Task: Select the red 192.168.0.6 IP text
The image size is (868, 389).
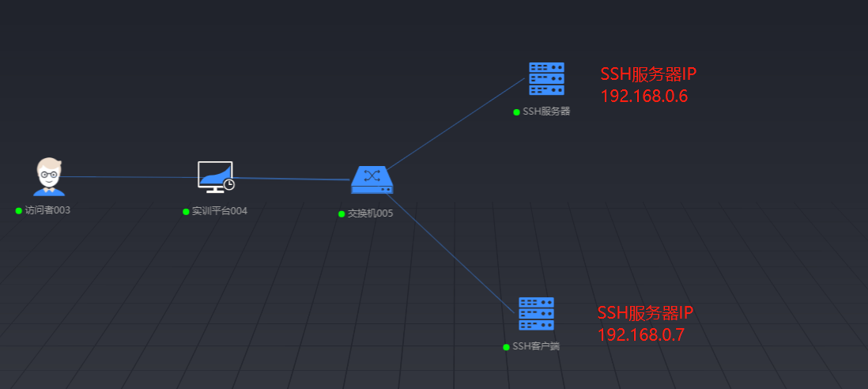Action: (x=644, y=96)
